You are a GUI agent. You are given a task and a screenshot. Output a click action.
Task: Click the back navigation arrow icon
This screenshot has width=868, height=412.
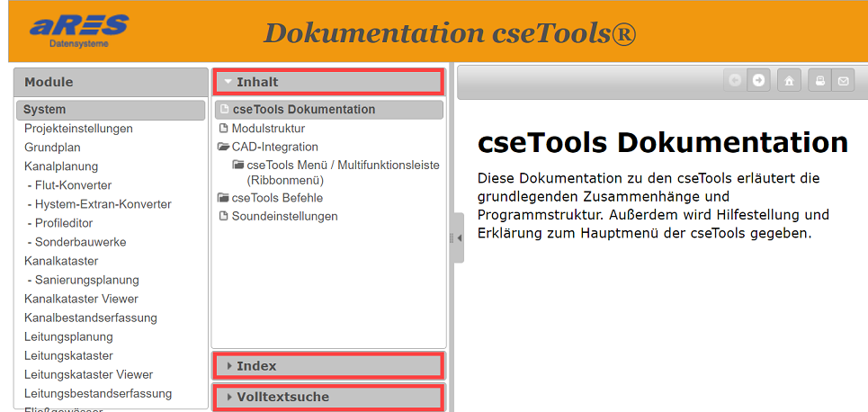[736, 81]
